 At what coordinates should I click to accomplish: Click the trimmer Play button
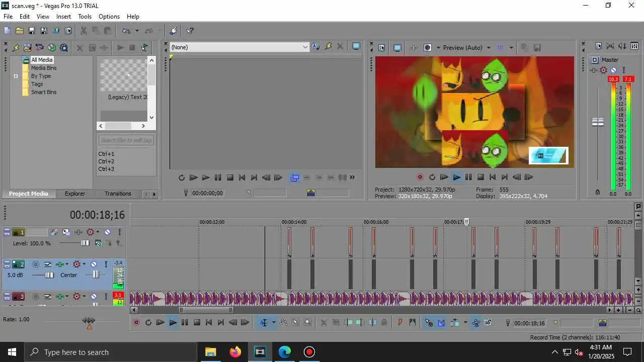click(205, 177)
